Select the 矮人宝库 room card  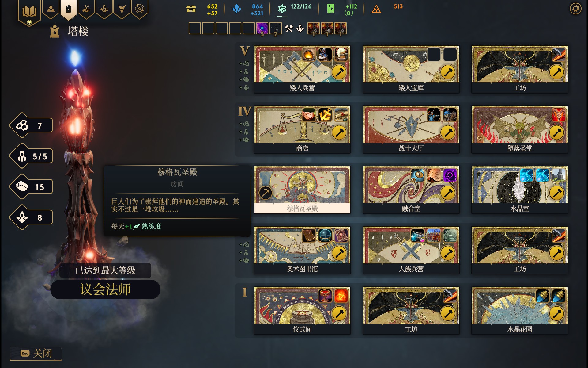[x=411, y=69]
